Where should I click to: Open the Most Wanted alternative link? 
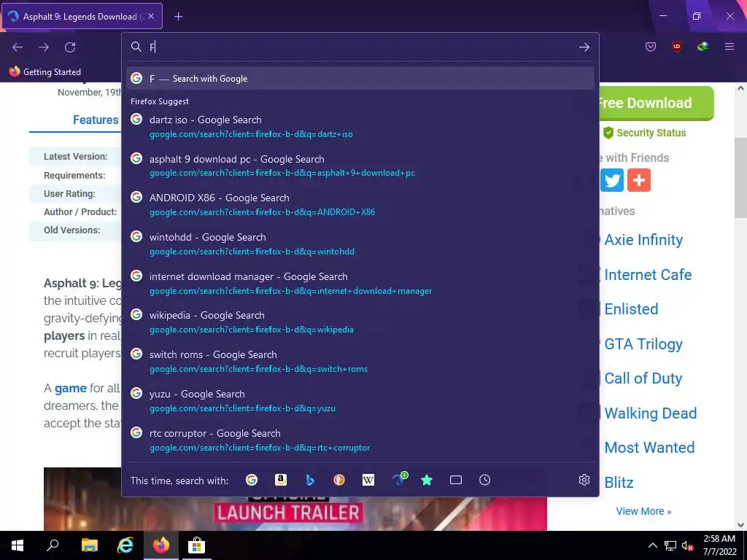(x=649, y=448)
